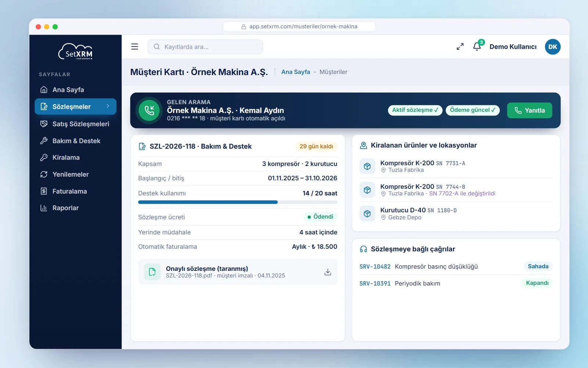This screenshot has height=368, width=588.
Task: Click the location pin icon next to Gebze Depo
Action: coord(383,217)
